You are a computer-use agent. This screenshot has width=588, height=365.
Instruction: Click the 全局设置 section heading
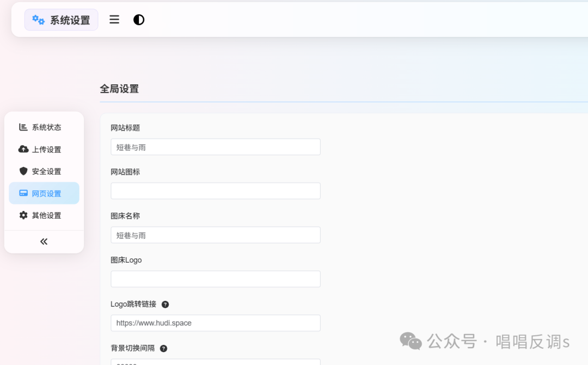(119, 89)
